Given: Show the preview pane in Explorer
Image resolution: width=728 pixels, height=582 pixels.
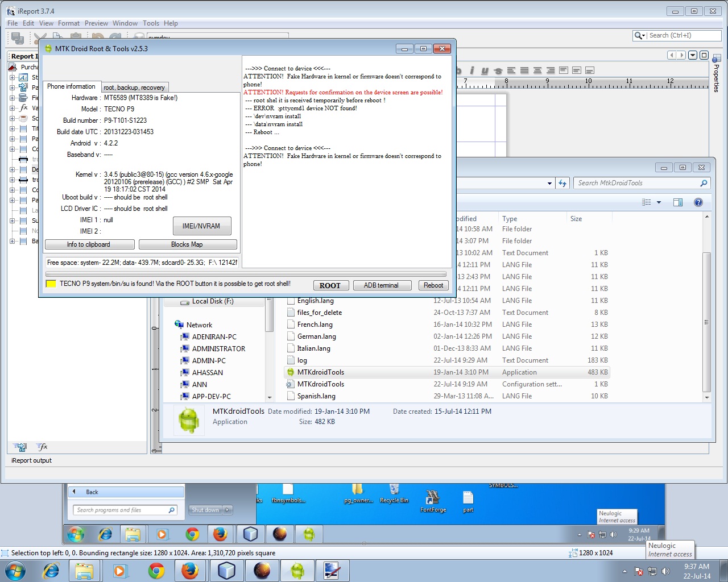Looking at the screenshot, I should [678, 202].
